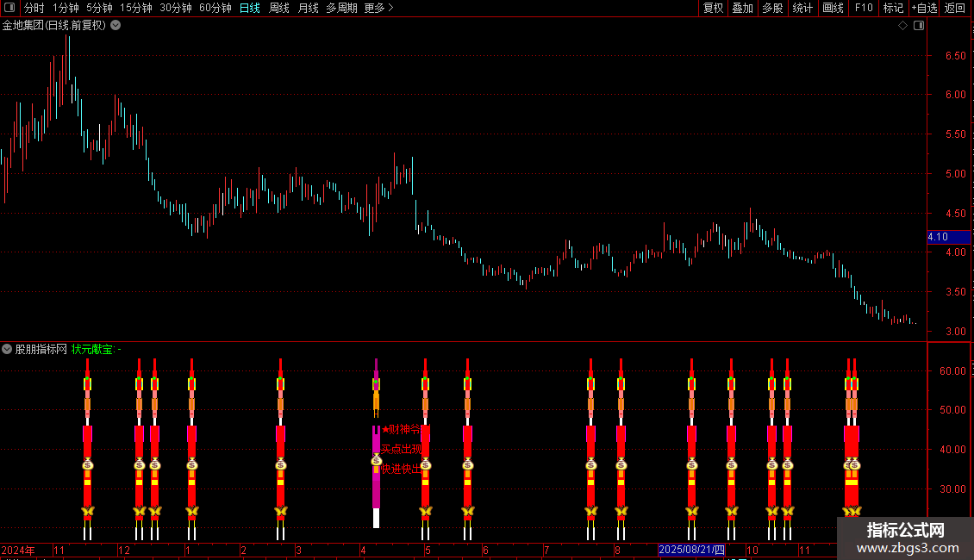Click the 返回 back button
This screenshot has height=560, width=974.
pos(955,8)
